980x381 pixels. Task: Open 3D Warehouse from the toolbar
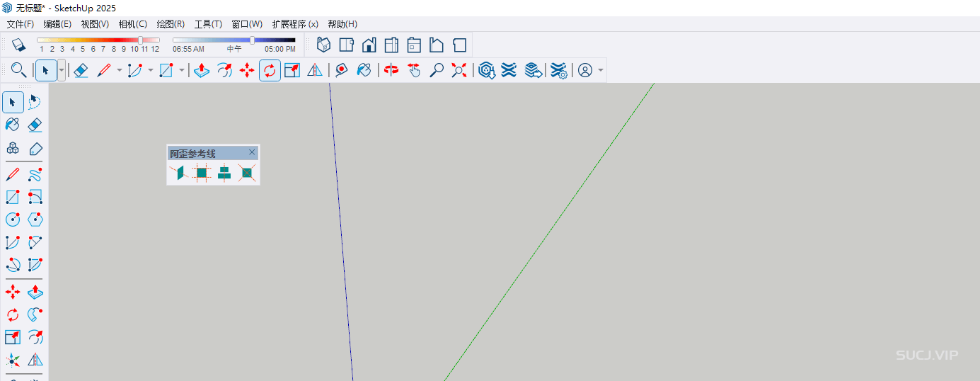click(486, 70)
